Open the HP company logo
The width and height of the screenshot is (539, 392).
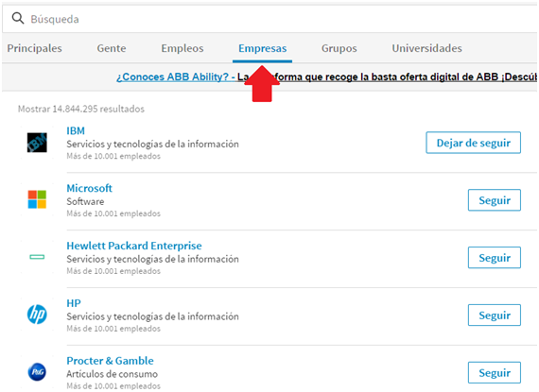click(37, 315)
